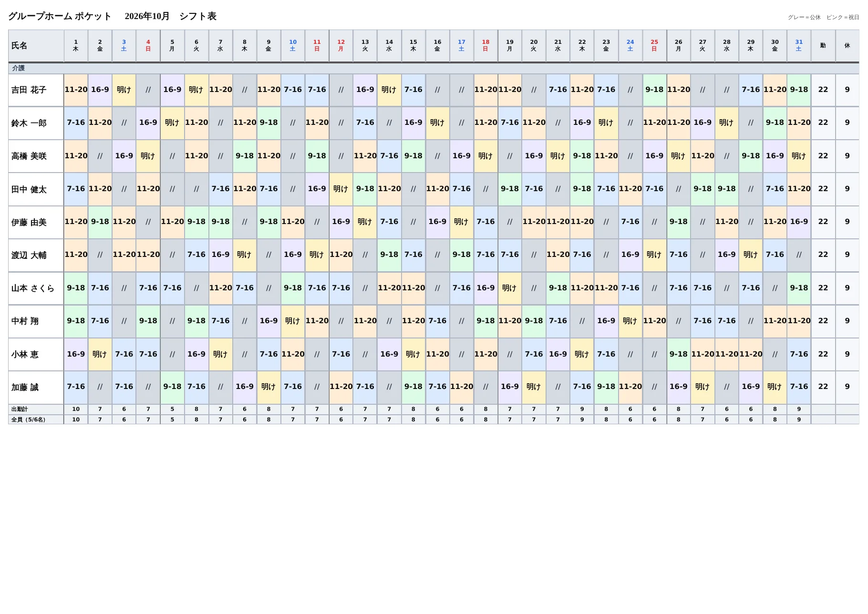Screen dimensions: 868x614
Task: Click the グレー＝公休 ピンク＝祝日 legend
Action: click(x=823, y=18)
